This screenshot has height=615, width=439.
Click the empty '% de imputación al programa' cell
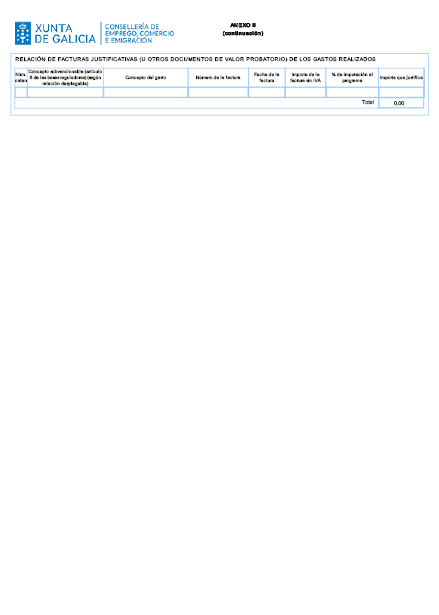click(x=352, y=93)
